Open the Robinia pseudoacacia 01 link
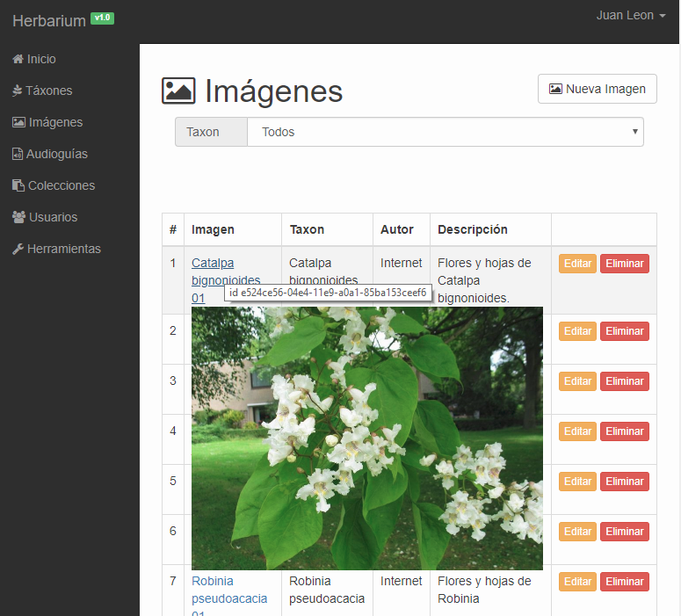The height and width of the screenshot is (616, 681). 229,590
